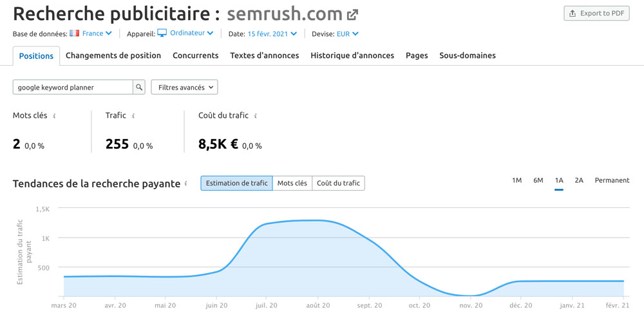Select Mots clés chart view
The width and height of the screenshot is (644, 322).
point(292,183)
